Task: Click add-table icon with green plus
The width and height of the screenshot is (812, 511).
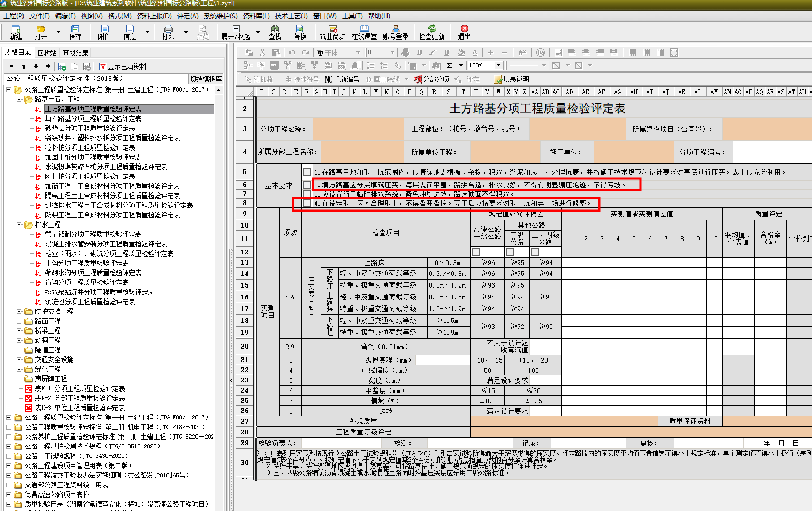Action: [x=62, y=66]
